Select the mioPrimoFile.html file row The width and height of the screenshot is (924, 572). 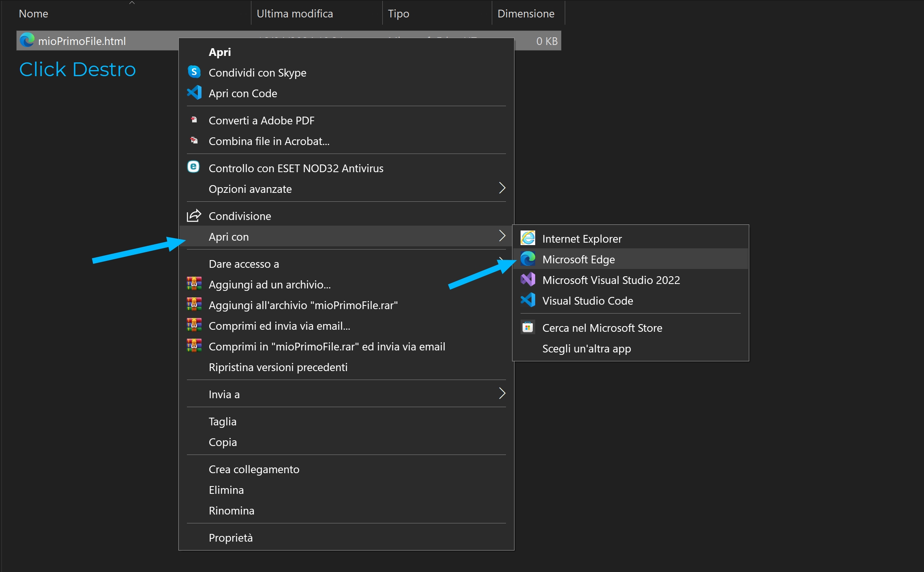click(82, 41)
